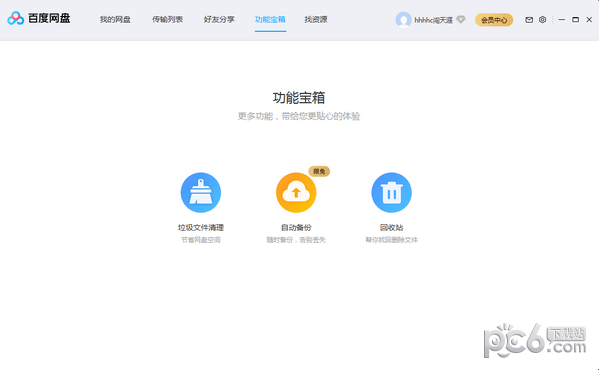
Task: Click the 会员中心 button
Action: (494, 20)
